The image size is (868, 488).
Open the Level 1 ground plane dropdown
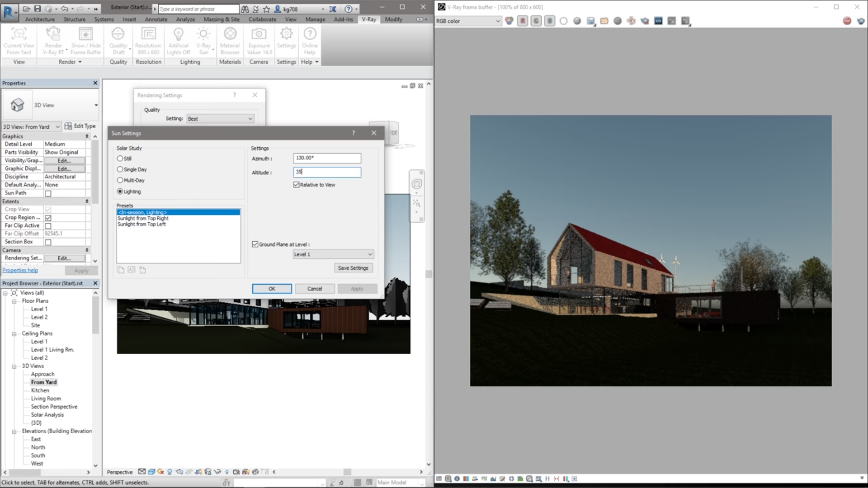coord(333,254)
